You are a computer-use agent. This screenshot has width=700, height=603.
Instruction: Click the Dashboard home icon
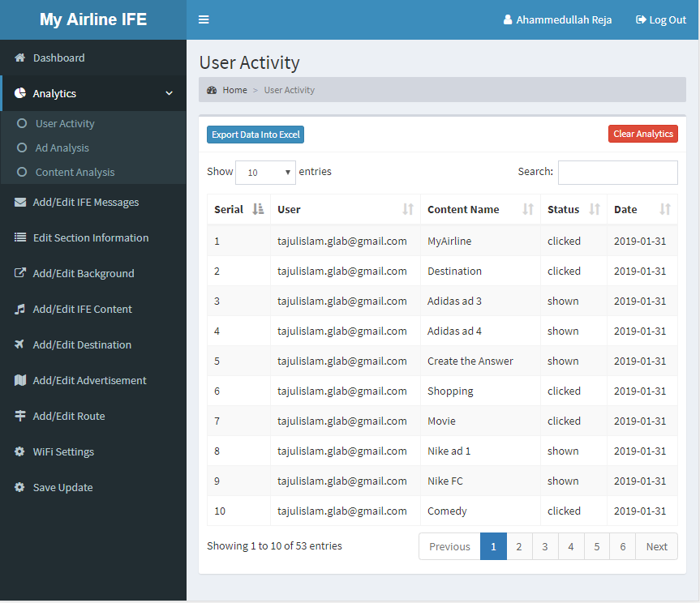[20, 58]
